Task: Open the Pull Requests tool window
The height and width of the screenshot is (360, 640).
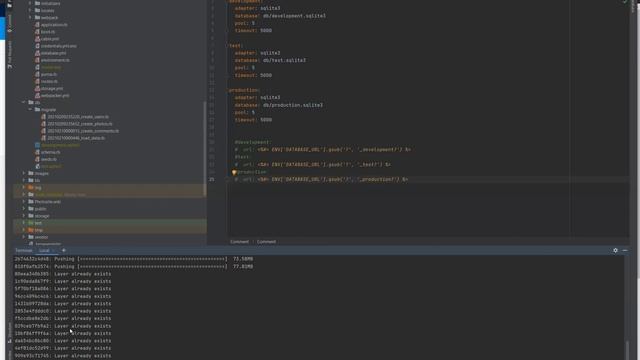Action: click(10, 54)
